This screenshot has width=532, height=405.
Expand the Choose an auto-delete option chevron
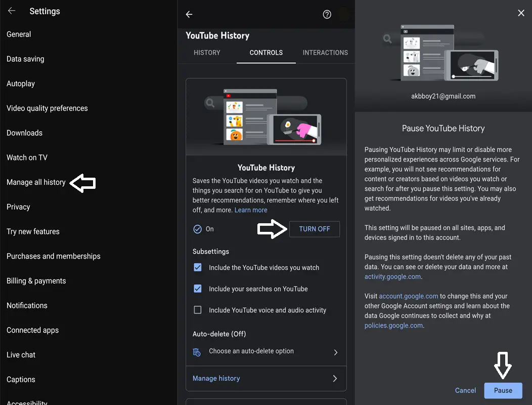point(335,352)
